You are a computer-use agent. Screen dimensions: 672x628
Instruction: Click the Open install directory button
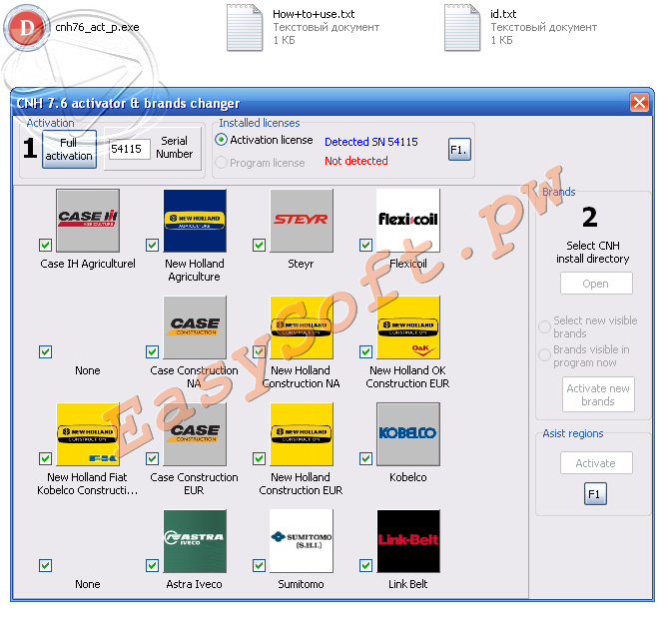596,284
